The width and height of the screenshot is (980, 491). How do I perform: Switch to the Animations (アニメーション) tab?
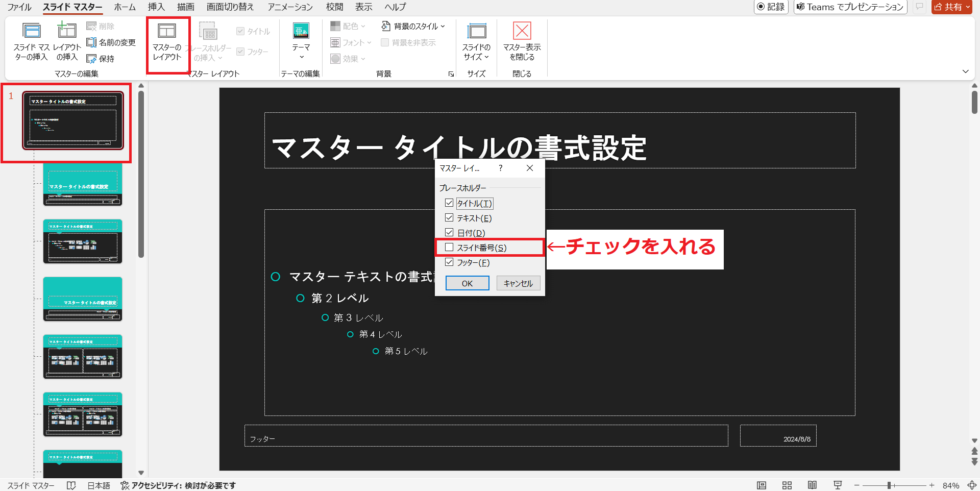click(290, 7)
